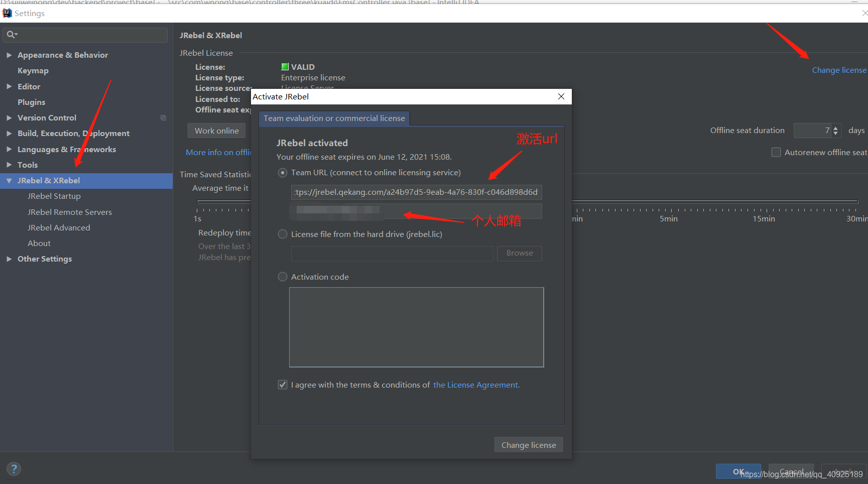
Task: Click the IntelliJ Settings window icon
Action: click(x=7, y=13)
